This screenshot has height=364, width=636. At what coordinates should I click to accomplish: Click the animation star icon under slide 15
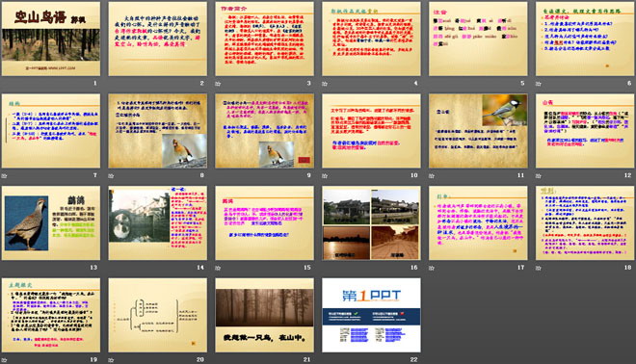218,268
